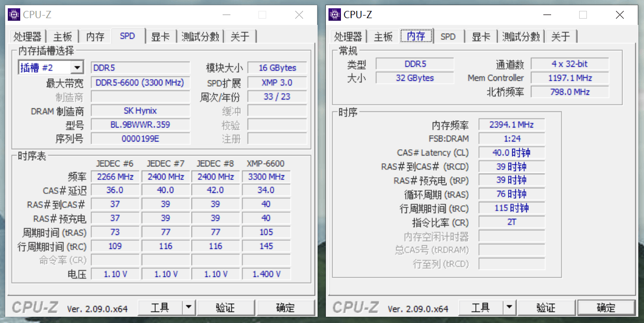Select the SK Hynix DRAM manufacturer field
The width and height of the screenshot is (644, 323).
(x=140, y=110)
